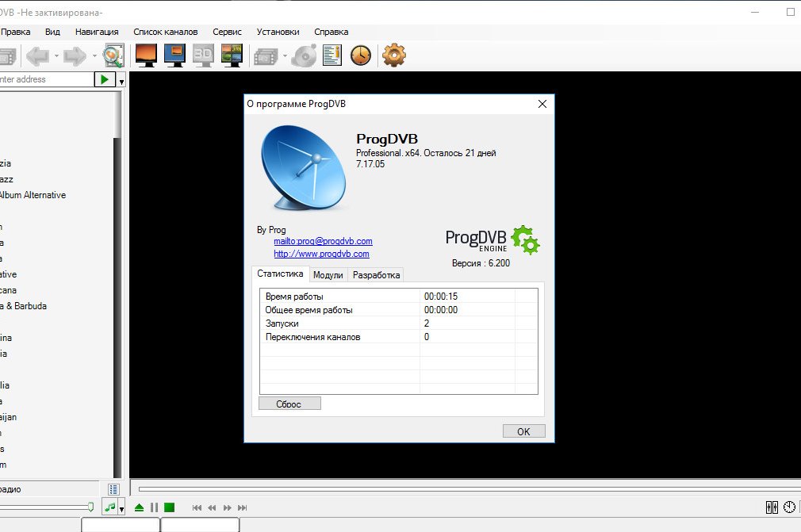Click the playback seek bar
This screenshot has height=532, width=801.
pyautogui.click(x=469, y=489)
